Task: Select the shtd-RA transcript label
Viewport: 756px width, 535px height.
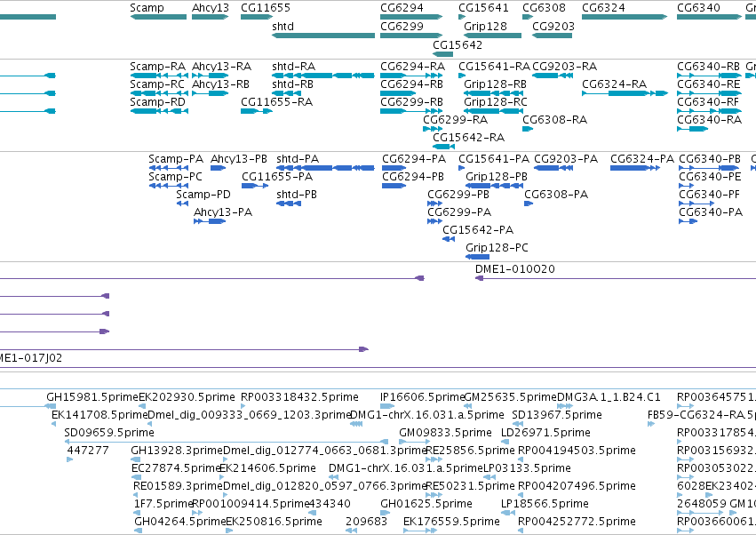Action: (x=294, y=67)
